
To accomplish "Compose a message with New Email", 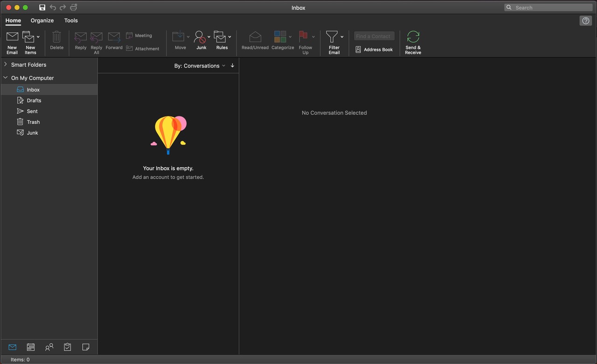I will [x=12, y=42].
